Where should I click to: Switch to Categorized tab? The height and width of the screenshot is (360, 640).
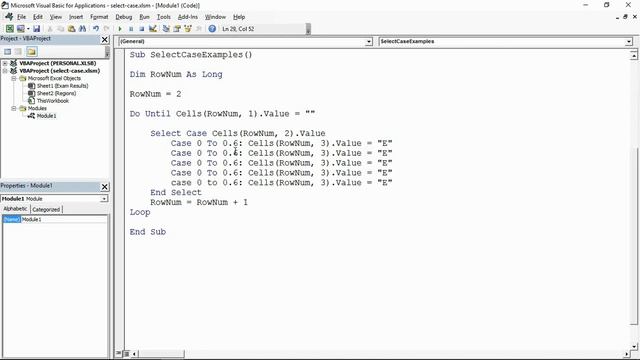46,209
